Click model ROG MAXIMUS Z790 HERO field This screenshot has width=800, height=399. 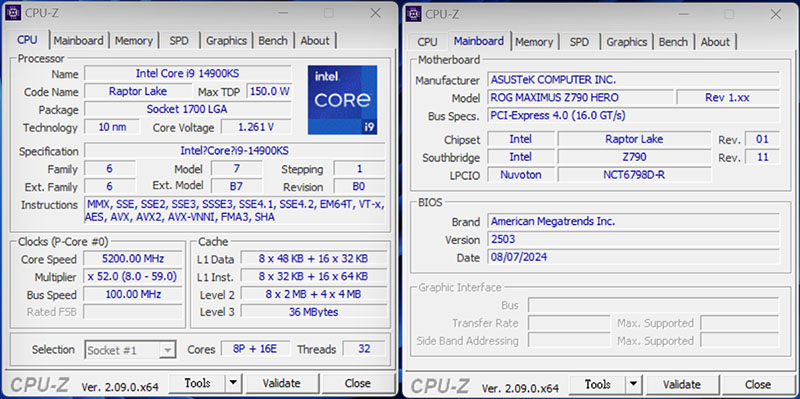click(x=581, y=97)
